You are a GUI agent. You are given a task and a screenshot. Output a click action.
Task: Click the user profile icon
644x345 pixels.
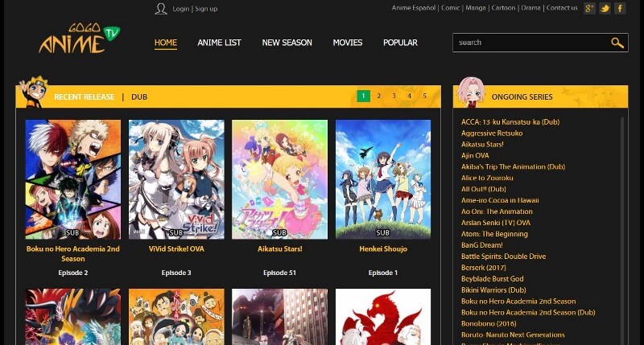tap(161, 9)
